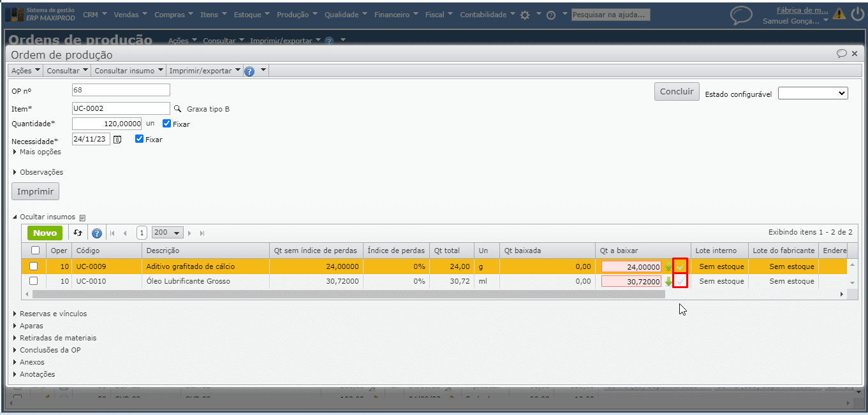Open the Samuel Gonça... user menu
868x415 pixels.
[795, 20]
